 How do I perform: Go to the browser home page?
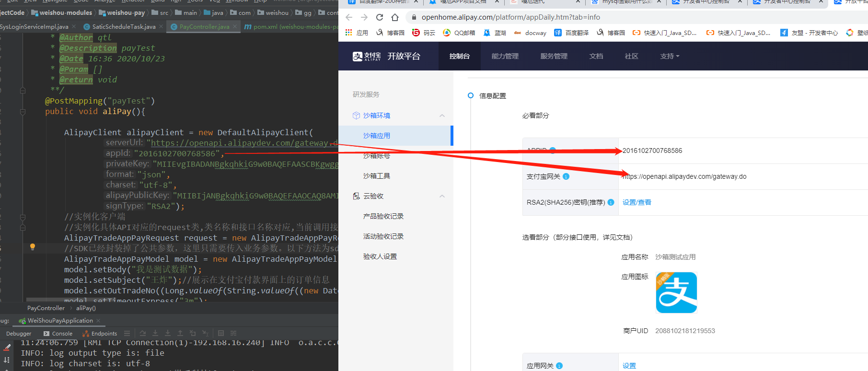point(395,17)
